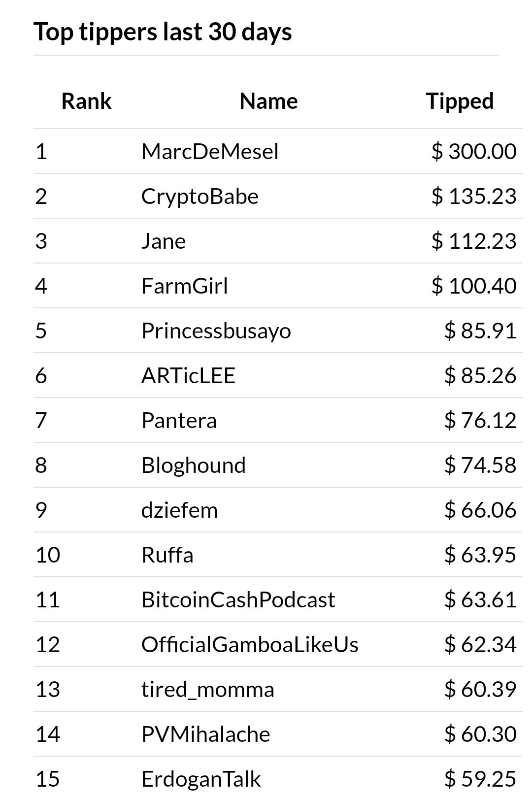Open MarcDeMesel's profile link
This screenshot has width=532, height=798.
[210, 151]
